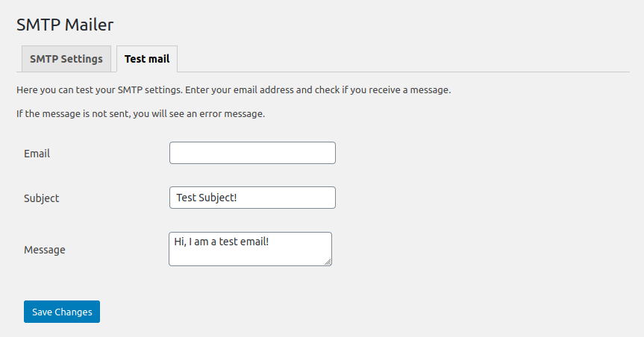Place cursor on 'Test Subject!' text
This screenshot has height=337, width=644.
[x=207, y=198]
